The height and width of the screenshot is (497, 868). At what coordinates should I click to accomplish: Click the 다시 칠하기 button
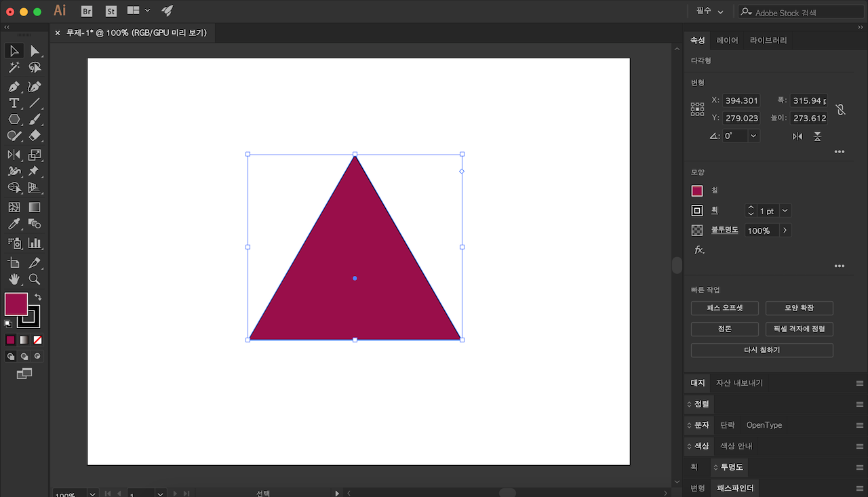pyautogui.click(x=762, y=350)
